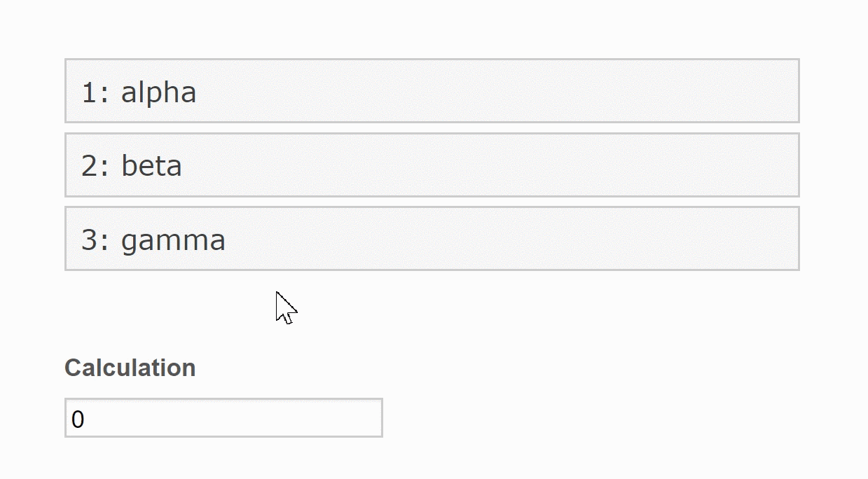Click the word 'beta' in the second row

click(x=151, y=166)
